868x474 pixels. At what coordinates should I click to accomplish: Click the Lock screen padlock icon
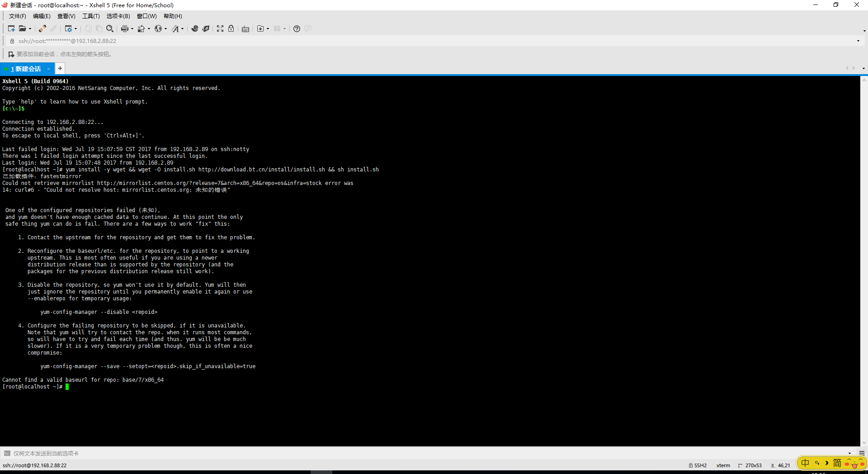tap(231, 28)
